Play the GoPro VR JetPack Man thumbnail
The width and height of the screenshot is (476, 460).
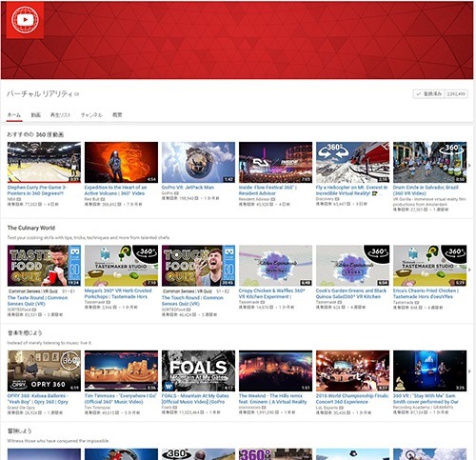pyautogui.click(x=198, y=162)
